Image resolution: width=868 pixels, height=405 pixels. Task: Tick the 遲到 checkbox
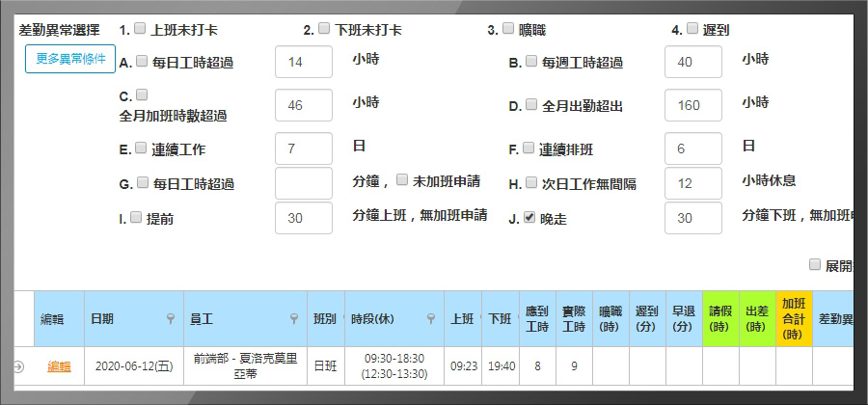[692, 29]
